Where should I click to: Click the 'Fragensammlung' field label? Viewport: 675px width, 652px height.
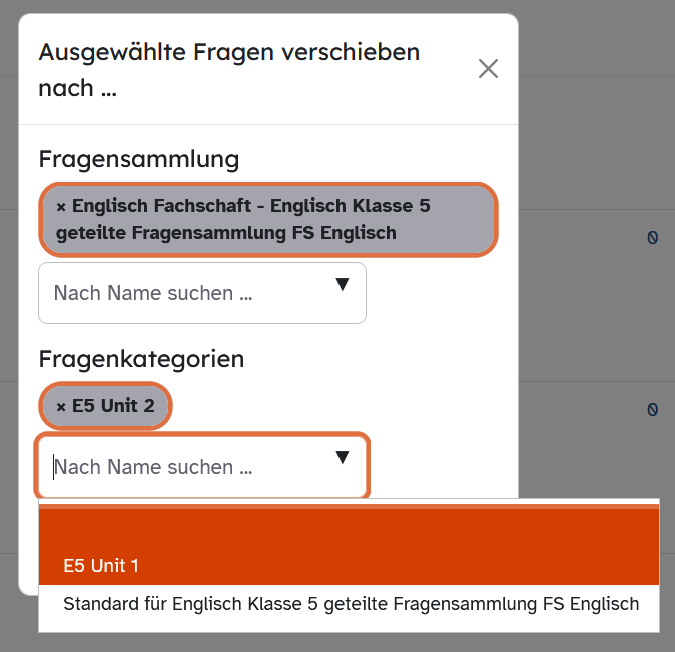(139, 159)
